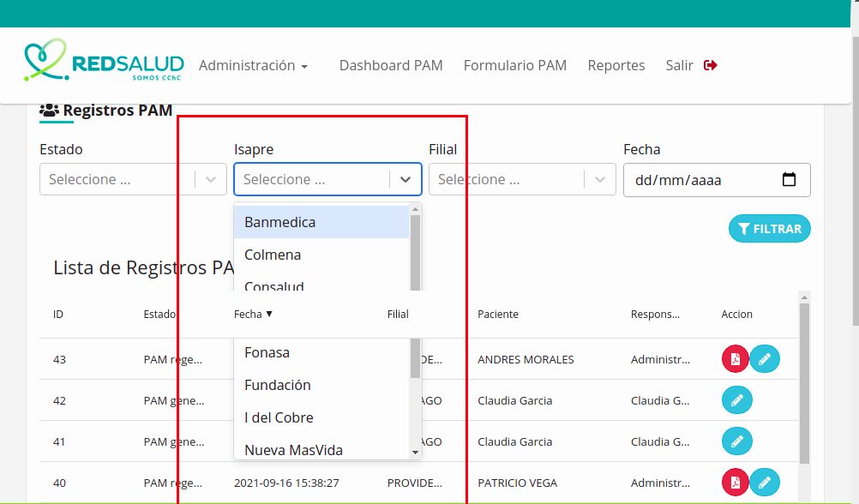Open the Reportes section

(616, 65)
